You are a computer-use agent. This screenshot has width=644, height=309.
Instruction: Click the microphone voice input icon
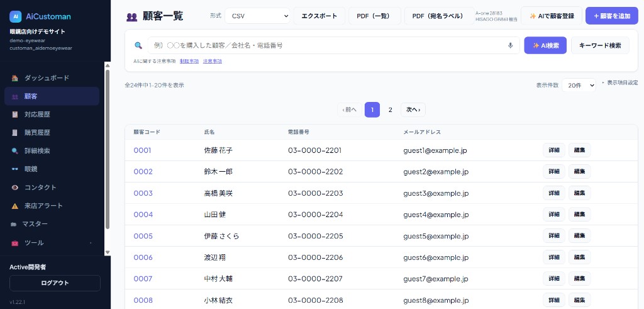point(511,45)
